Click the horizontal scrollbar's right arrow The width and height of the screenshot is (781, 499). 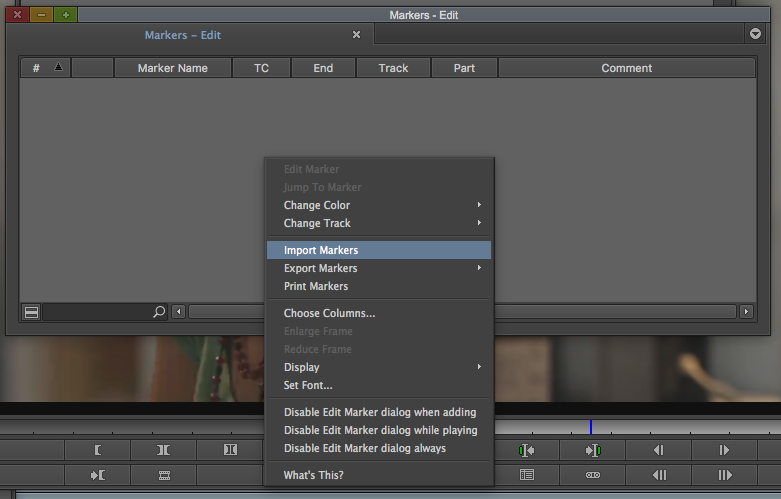[x=746, y=312]
